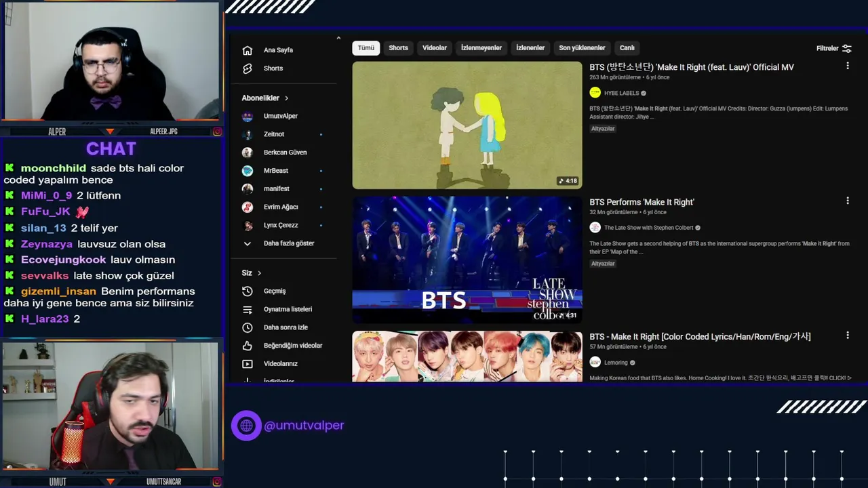868x488 pixels.
Task: Open BTS Make It Right Official MV title
Action: pyautogui.click(x=692, y=67)
